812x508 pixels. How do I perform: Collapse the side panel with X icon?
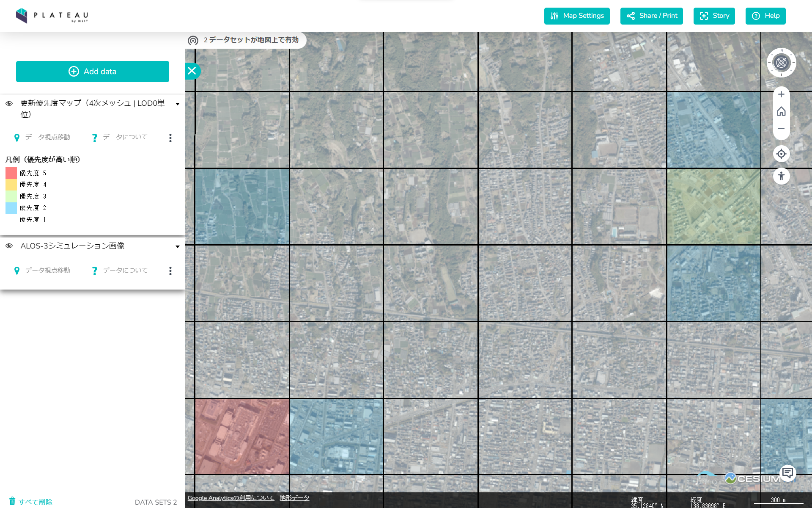(192, 71)
